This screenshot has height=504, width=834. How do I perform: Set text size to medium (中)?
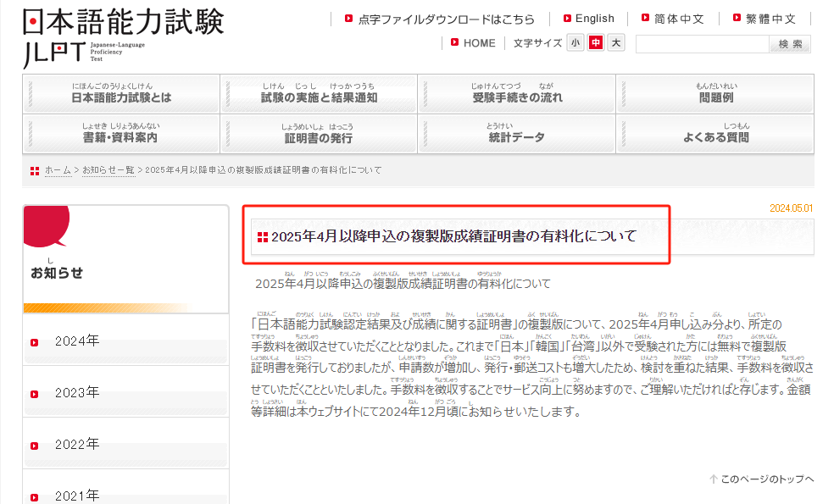[596, 42]
